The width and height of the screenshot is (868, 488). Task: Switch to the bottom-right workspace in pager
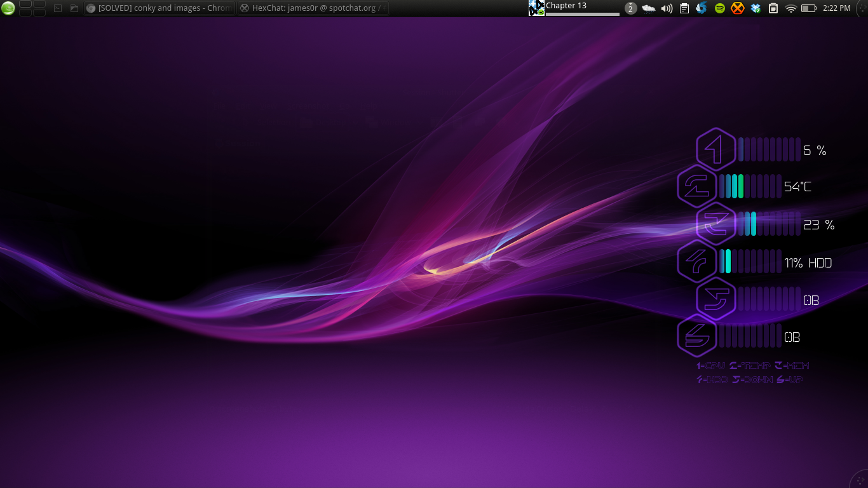click(x=39, y=12)
